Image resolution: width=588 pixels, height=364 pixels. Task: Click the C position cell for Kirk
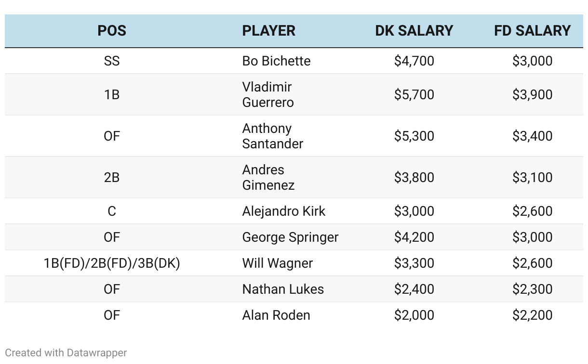[x=112, y=211]
